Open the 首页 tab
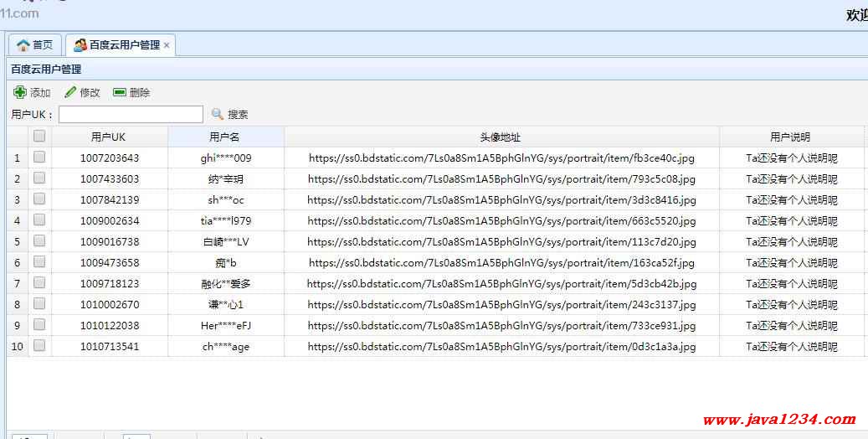 35,45
